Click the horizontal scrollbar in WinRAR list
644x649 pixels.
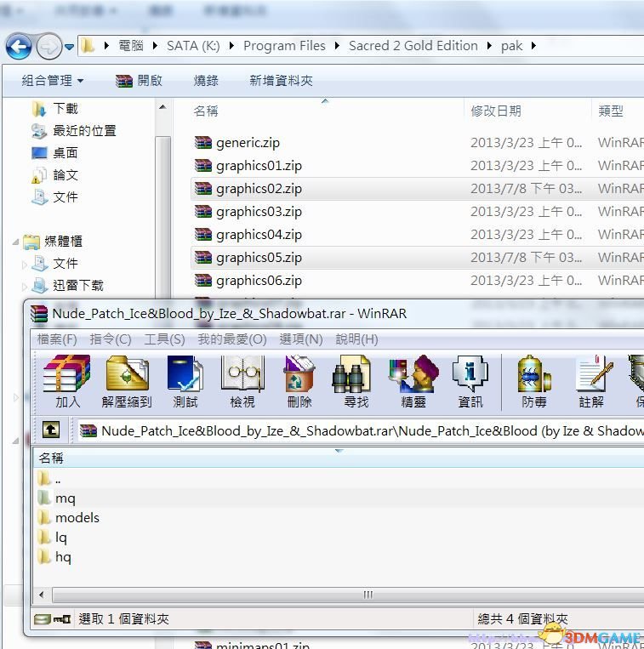[368, 595]
